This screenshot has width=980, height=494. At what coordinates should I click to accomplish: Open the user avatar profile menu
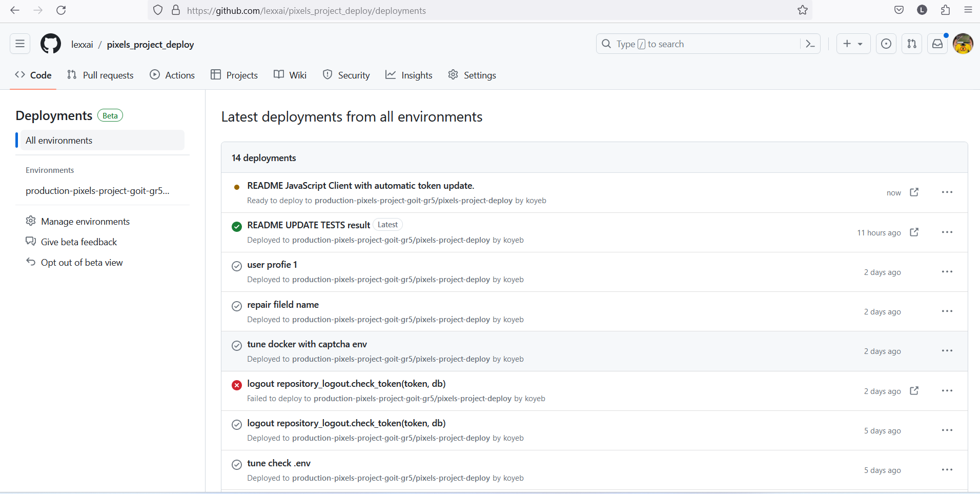click(x=963, y=44)
